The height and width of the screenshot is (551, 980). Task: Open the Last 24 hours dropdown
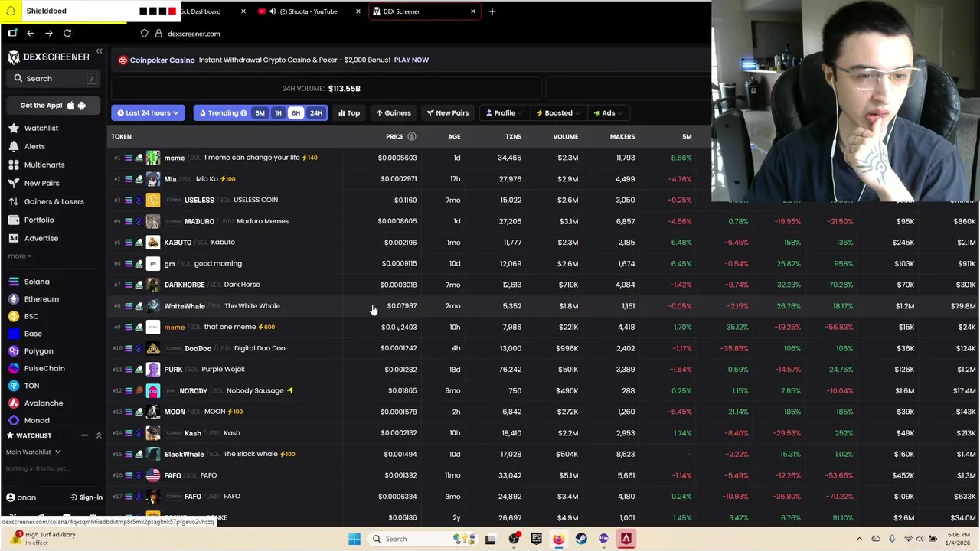point(148,113)
